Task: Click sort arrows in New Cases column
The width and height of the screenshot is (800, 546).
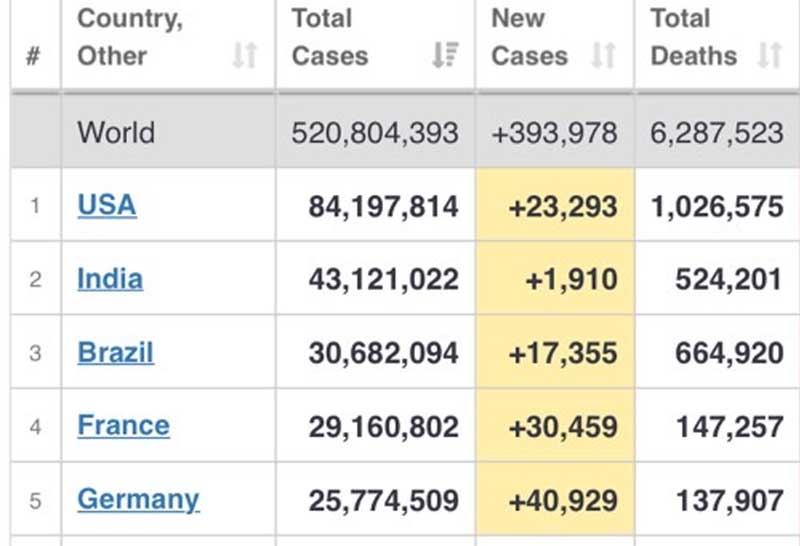Action: [x=603, y=56]
